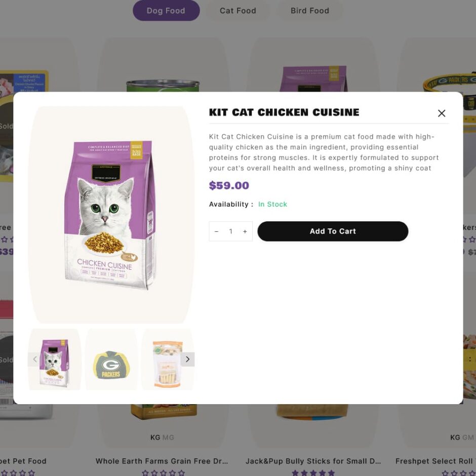Screen dimensions: 476x476
Task: Select the KG weight option under Whole Earth
Action: [x=155, y=438]
